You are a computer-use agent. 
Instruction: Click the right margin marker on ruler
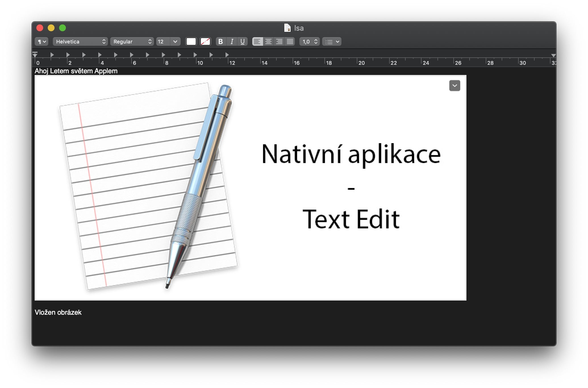[553, 55]
